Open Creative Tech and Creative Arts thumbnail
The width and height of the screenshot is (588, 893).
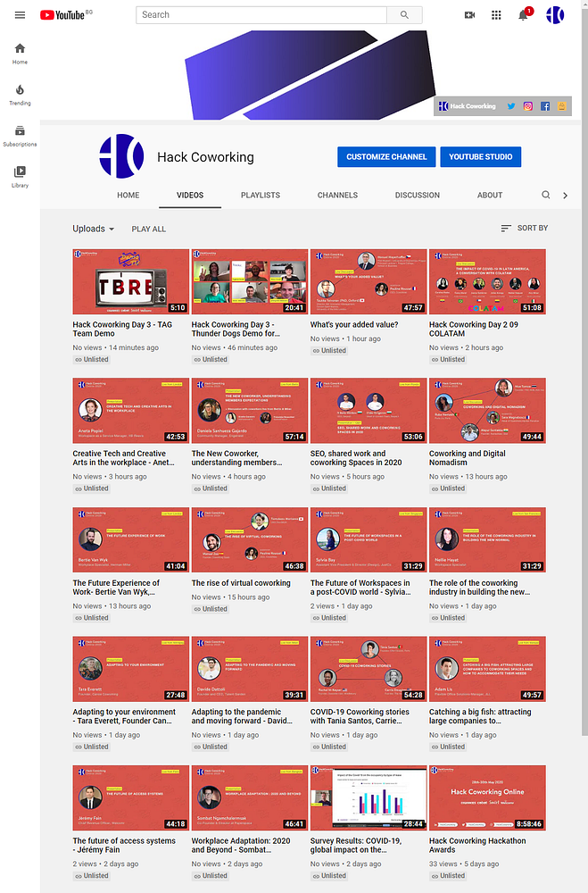(130, 410)
